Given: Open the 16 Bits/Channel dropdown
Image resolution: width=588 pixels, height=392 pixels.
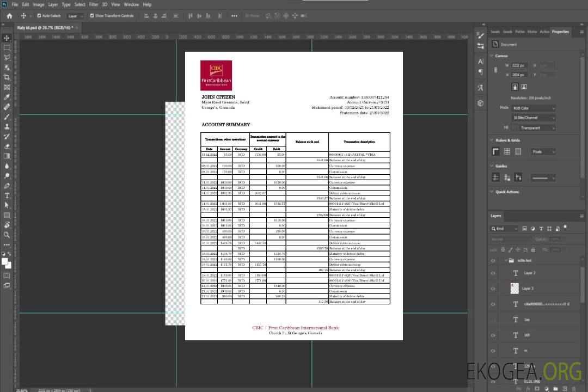Looking at the screenshot, I should (533, 118).
